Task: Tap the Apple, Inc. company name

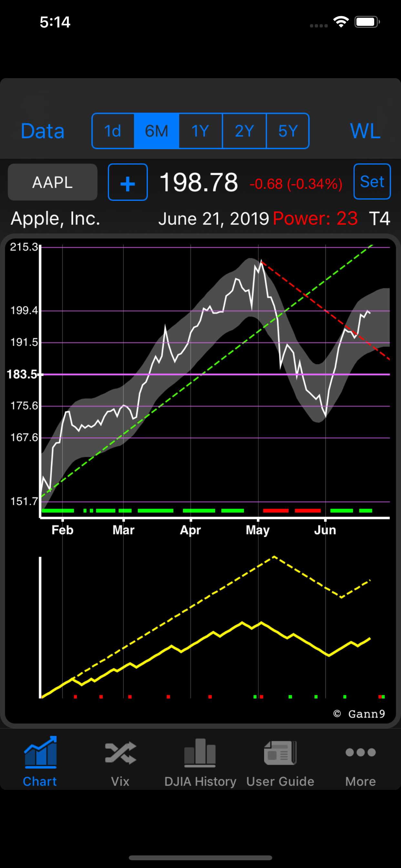Action: (56, 219)
